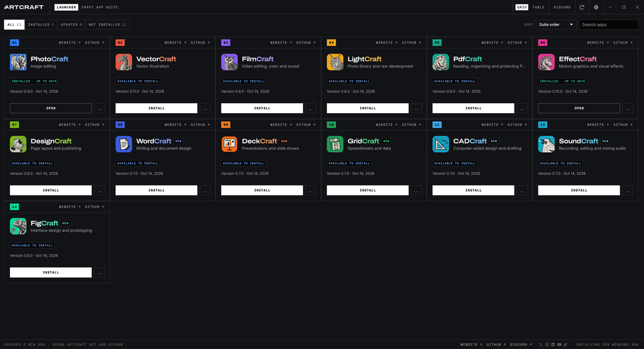
Task: Open the settings gear icon
Action: click(x=596, y=7)
